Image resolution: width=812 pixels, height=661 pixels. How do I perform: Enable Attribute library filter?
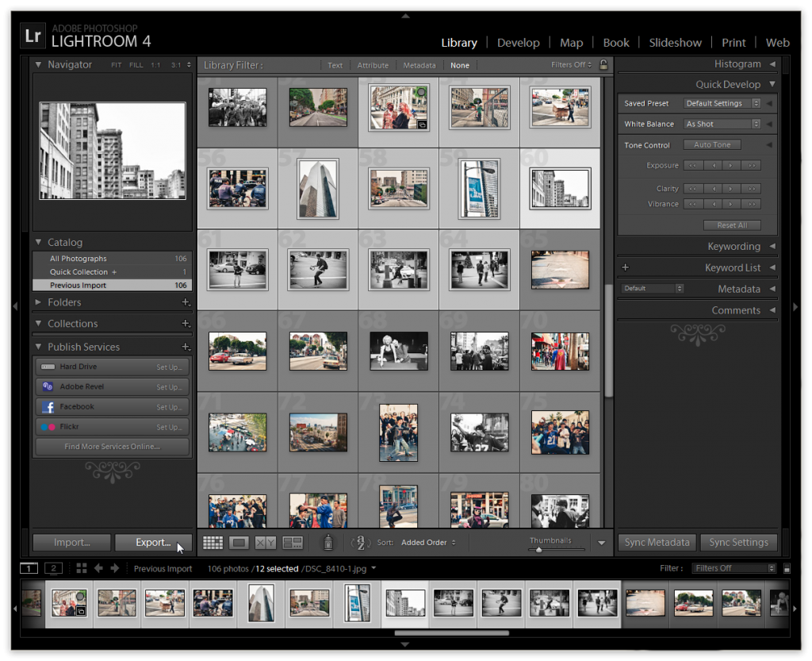point(373,65)
